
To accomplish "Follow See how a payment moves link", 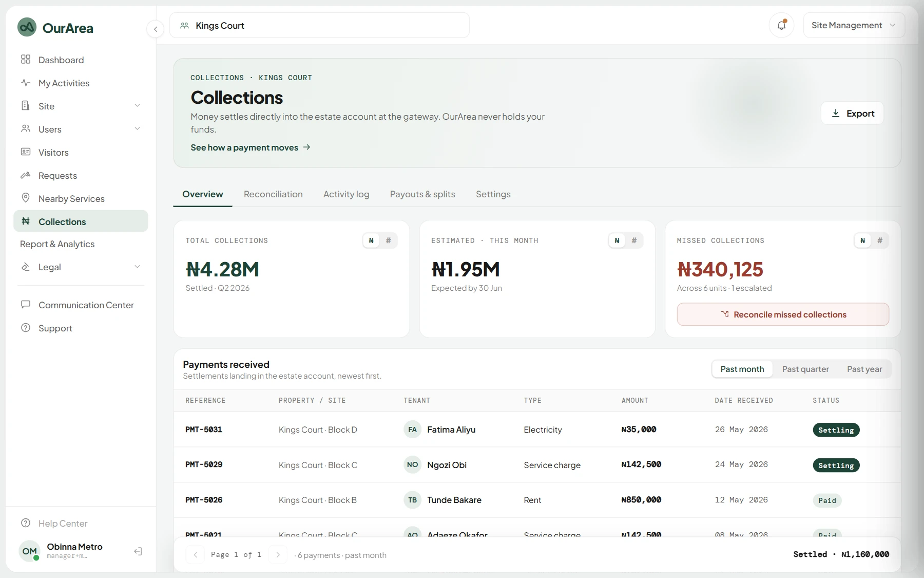I will [x=251, y=147].
